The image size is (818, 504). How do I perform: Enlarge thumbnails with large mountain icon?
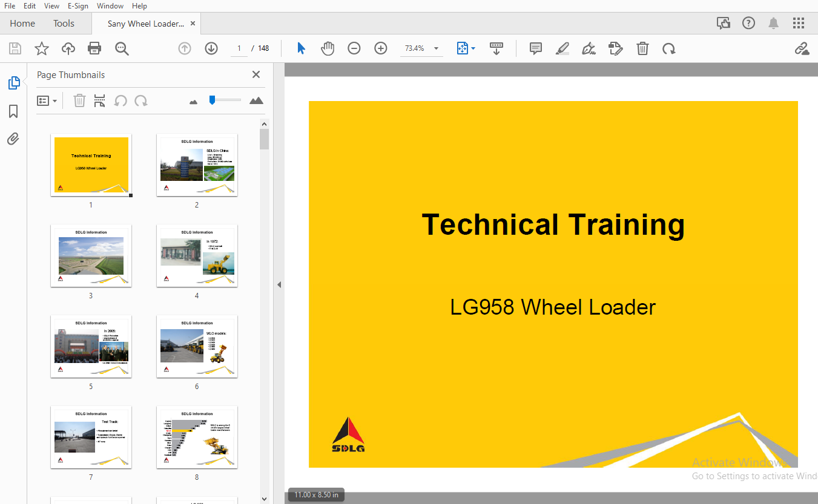pyautogui.click(x=256, y=100)
